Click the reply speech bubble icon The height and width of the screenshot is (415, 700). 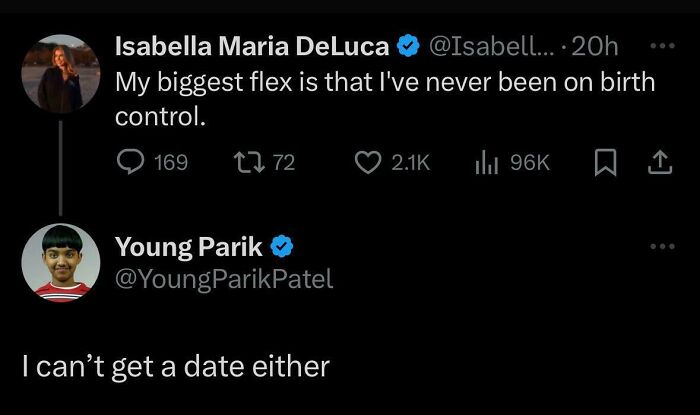click(130, 162)
